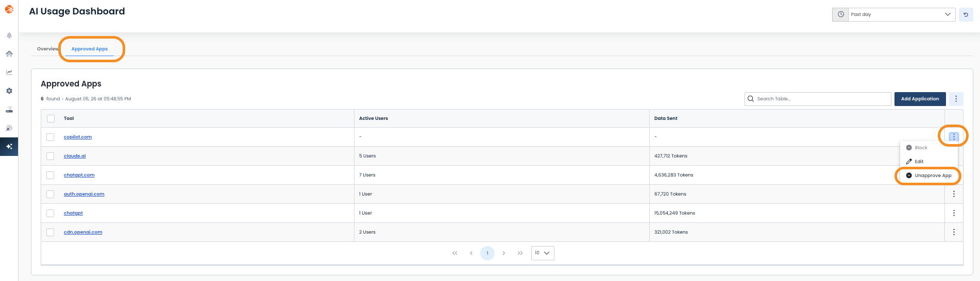Refresh the dashboard with the reload icon
This screenshot has width=980, height=281.
[966, 14]
